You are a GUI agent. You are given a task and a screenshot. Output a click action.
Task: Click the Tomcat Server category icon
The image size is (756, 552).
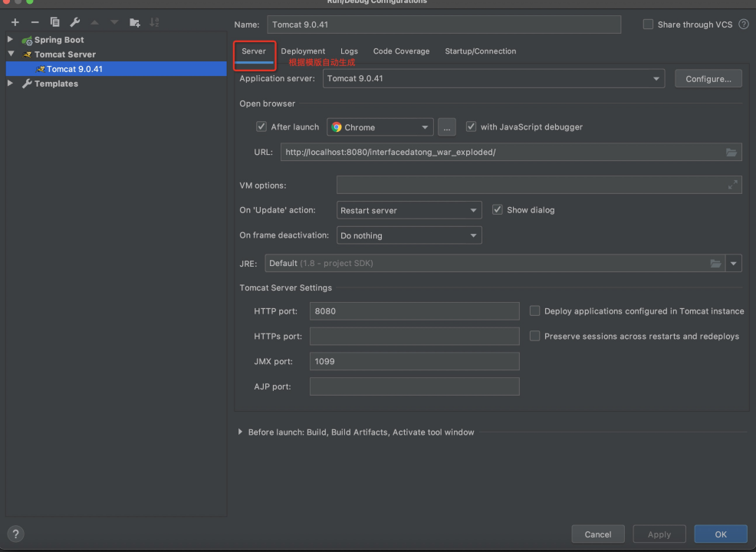pyautogui.click(x=27, y=54)
